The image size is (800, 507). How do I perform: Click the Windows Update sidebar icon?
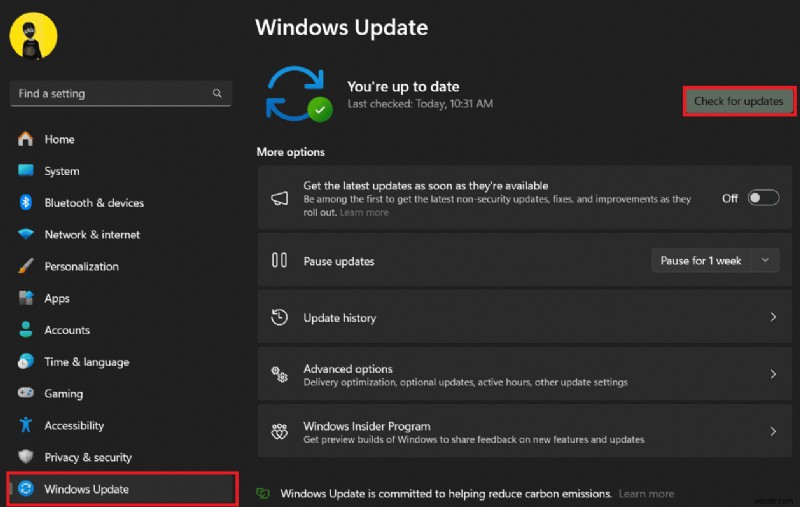[x=26, y=489]
